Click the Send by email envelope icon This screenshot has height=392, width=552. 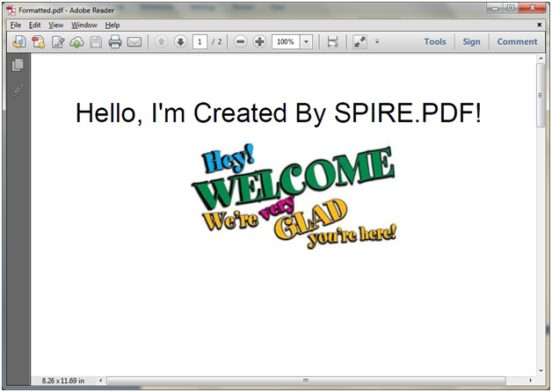tap(134, 42)
